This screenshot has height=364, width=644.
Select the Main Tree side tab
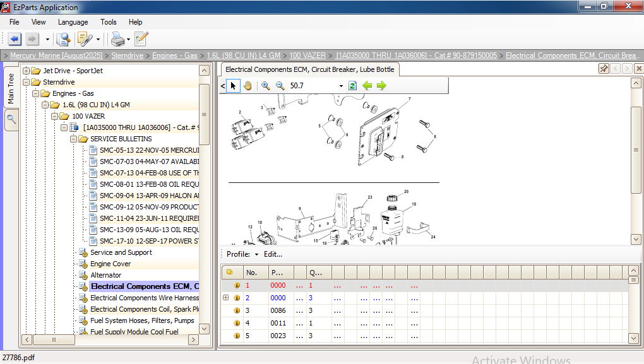[x=11, y=88]
